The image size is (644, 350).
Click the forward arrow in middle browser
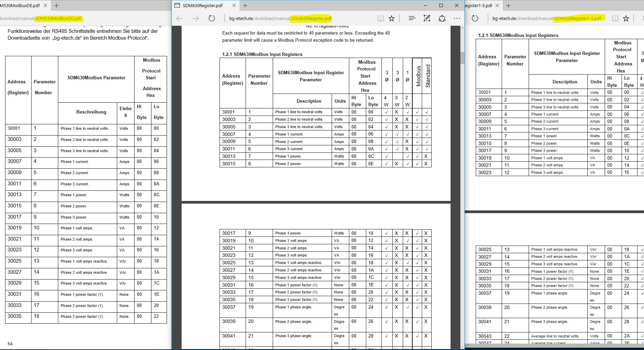195,18
